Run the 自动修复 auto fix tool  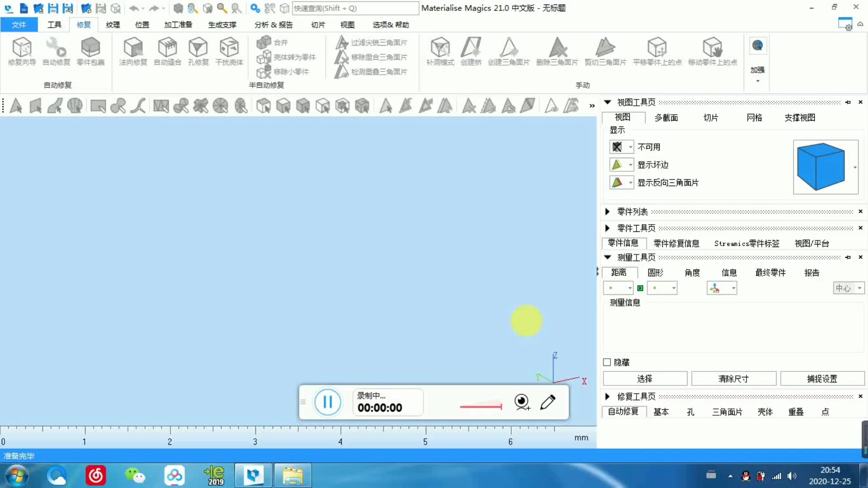point(56,51)
